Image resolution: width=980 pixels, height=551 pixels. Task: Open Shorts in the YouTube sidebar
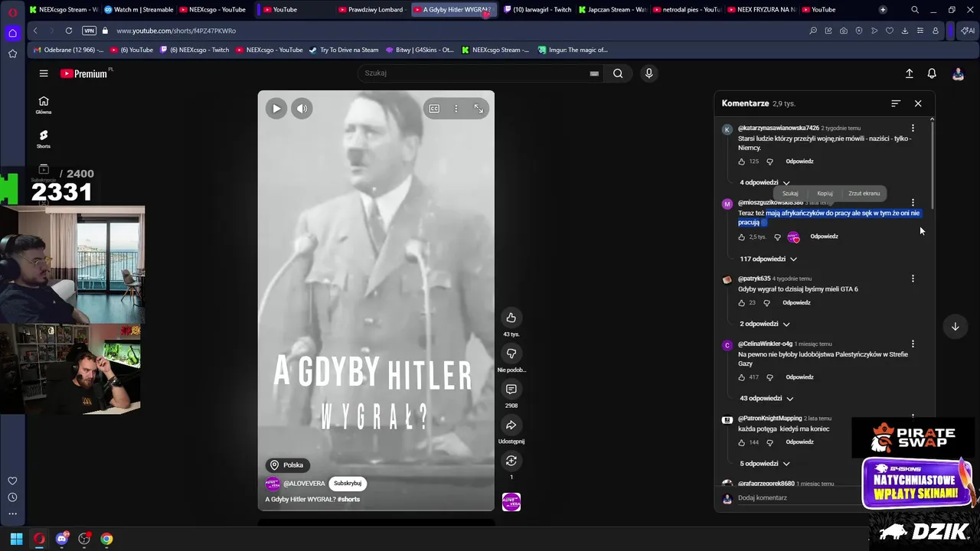coord(44,139)
